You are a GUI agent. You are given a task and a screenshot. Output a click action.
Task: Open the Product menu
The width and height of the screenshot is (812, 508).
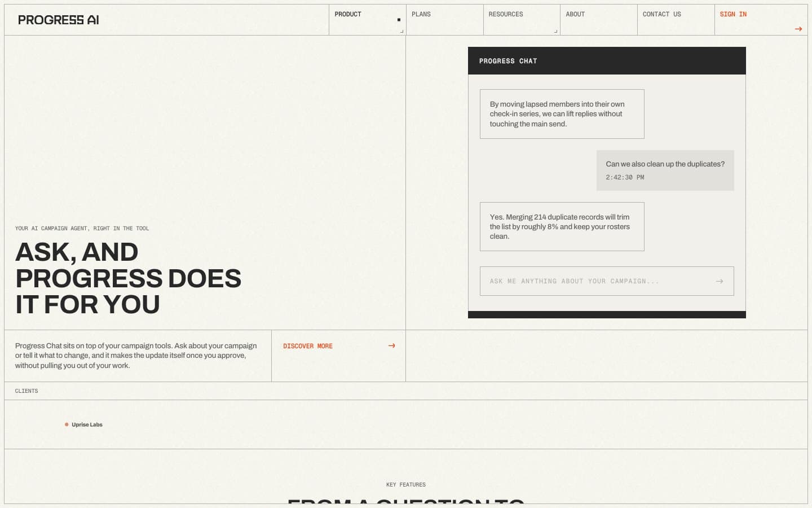[368, 20]
